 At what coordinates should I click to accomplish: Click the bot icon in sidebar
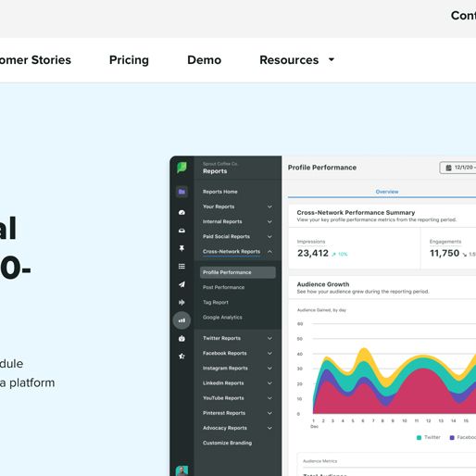[x=182, y=338]
